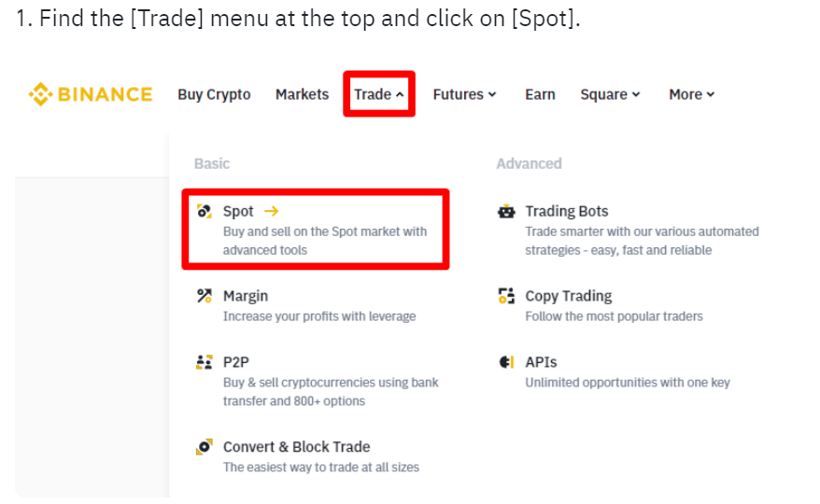Select the Margin option title
Image resolution: width=820 pixels, height=504 pixels.
pyautogui.click(x=246, y=296)
